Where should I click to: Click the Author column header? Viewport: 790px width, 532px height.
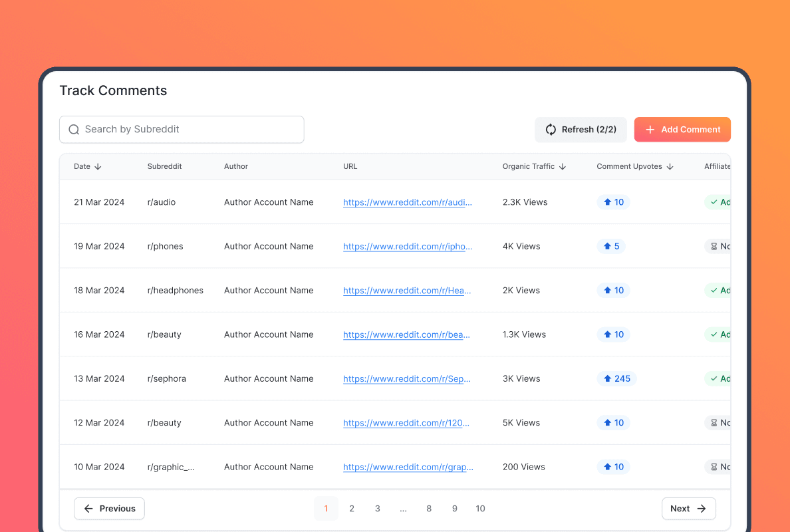coord(236,167)
